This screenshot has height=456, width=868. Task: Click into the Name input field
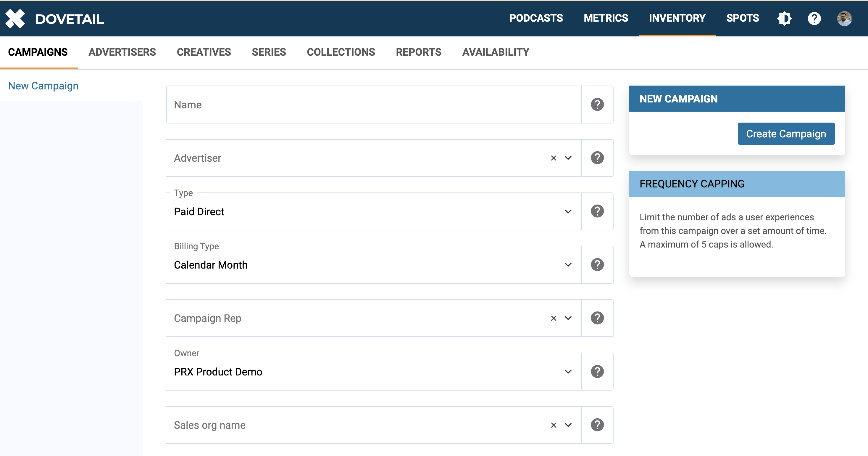pos(373,105)
